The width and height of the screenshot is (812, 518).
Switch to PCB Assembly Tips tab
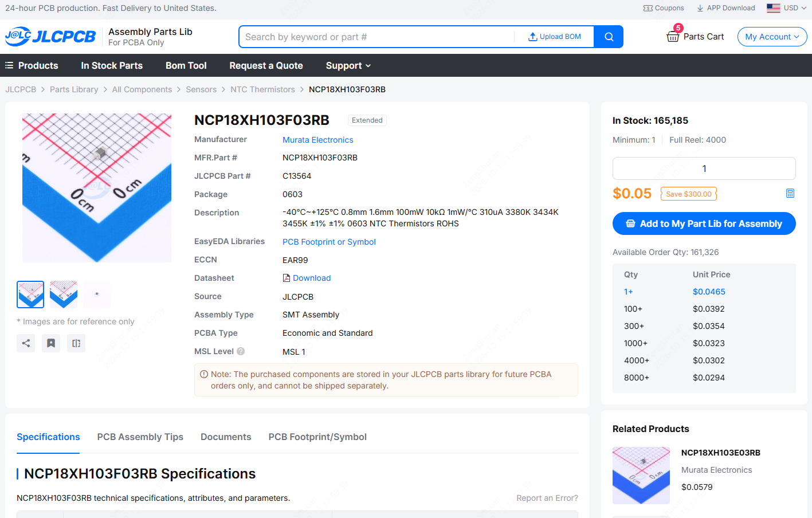140,437
